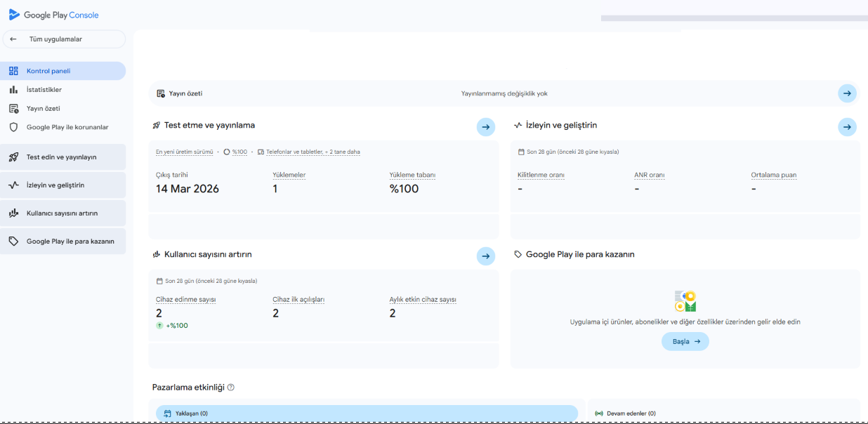Image resolution: width=868 pixels, height=424 pixels.
Task: Click Uygulama içi ürünler description text
Action: [685, 322]
